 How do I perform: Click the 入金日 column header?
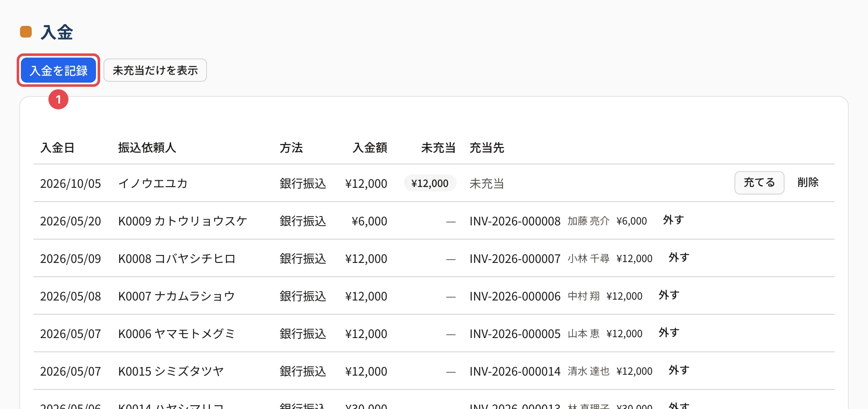(x=57, y=147)
